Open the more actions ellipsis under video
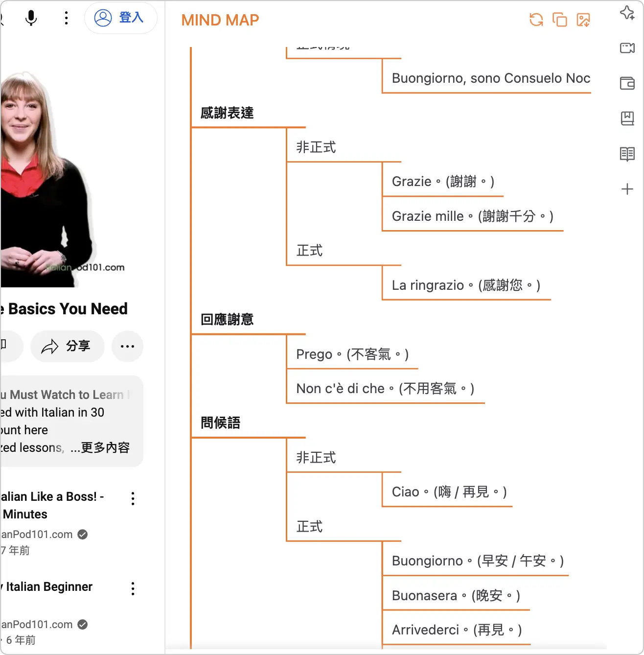Viewport: 644px width, 655px height. pos(127,346)
